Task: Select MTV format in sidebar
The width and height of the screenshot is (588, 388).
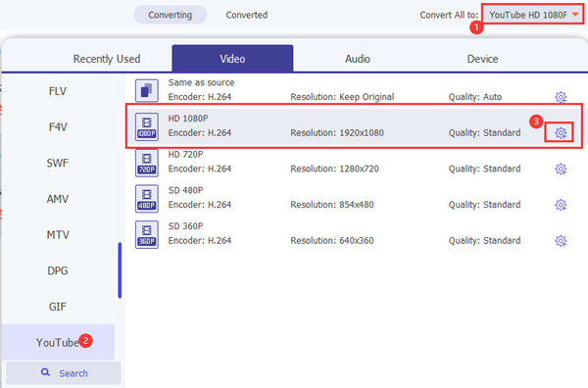Action: 58,235
